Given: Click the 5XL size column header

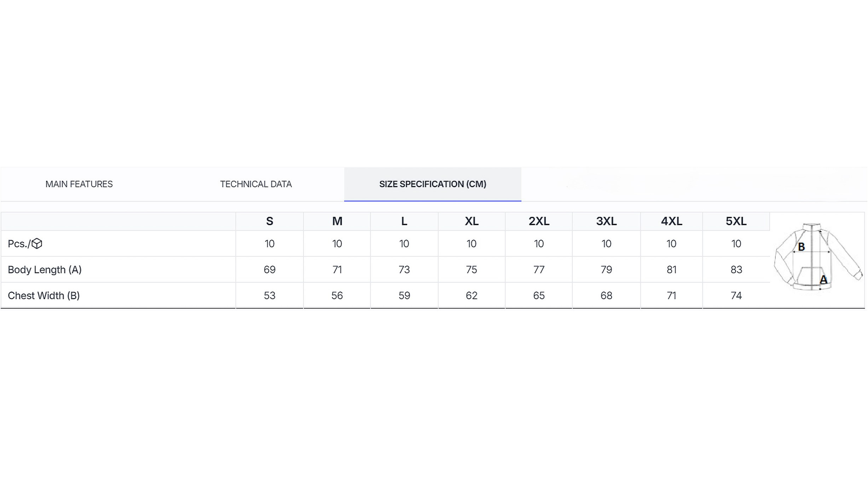Looking at the screenshot, I should 736,221.
